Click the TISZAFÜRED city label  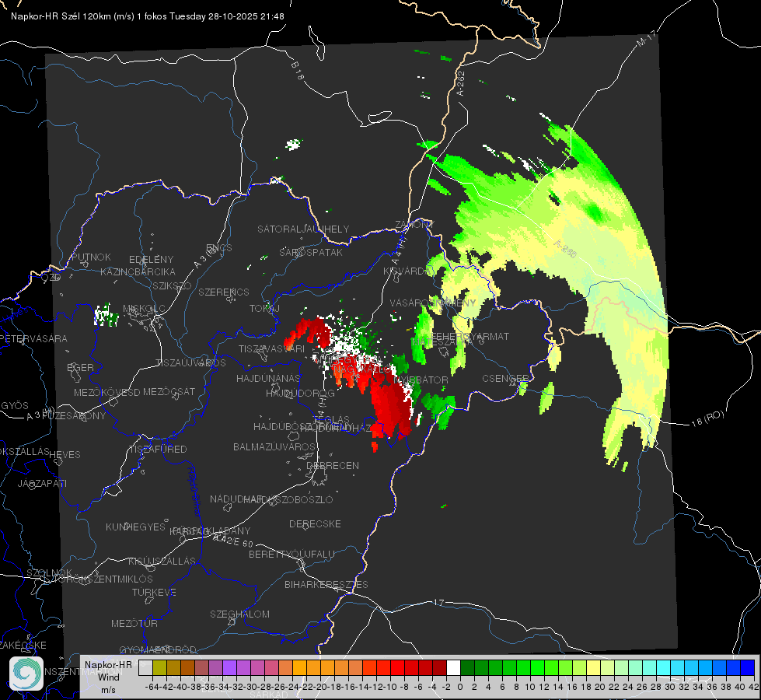click(158, 449)
